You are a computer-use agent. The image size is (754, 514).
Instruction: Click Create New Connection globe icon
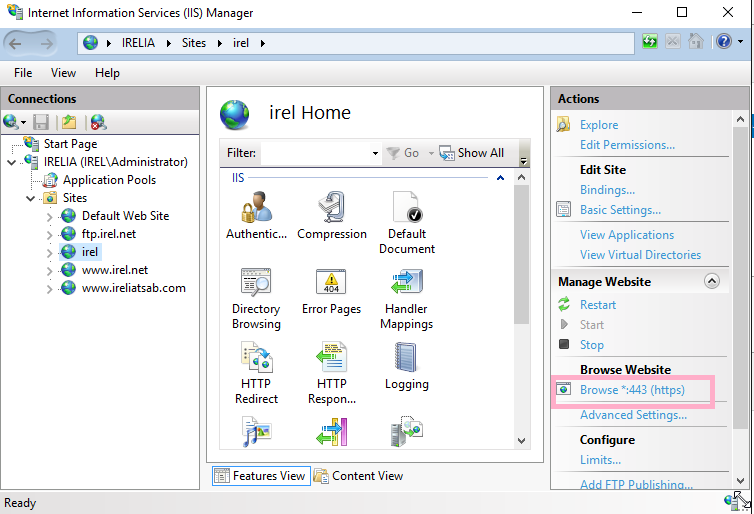click(x=10, y=122)
